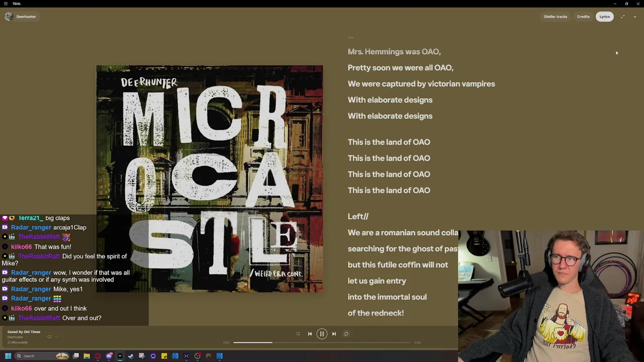Click the purple circle taskbar icon
The image size is (644, 362).
point(153,356)
